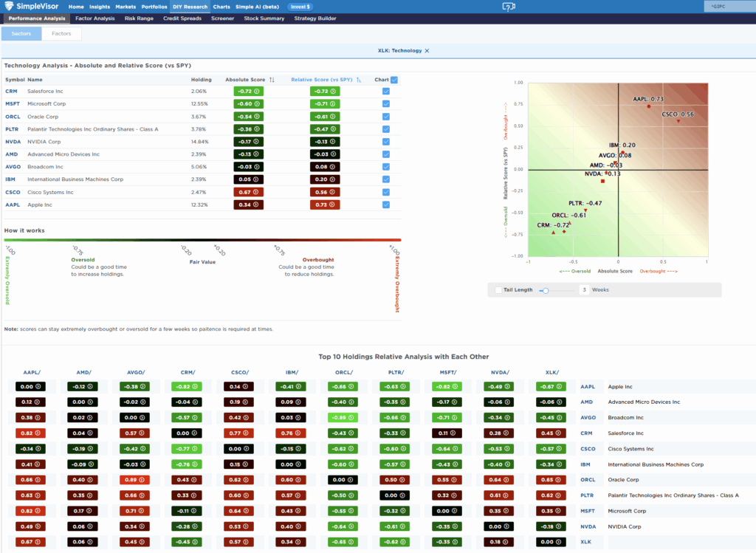The width and height of the screenshot is (756, 553).
Task: Enable the Tail Length checkbox
Action: (x=498, y=289)
